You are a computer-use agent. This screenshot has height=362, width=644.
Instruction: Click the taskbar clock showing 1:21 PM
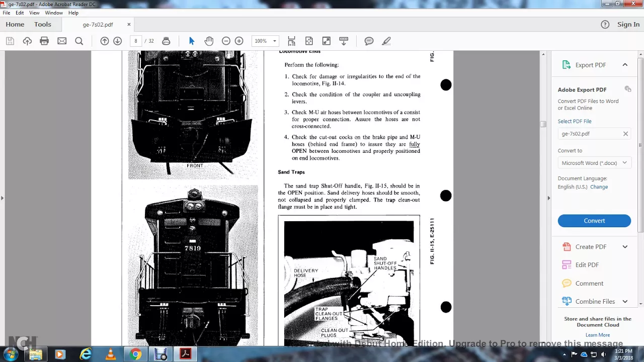point(623,354)
